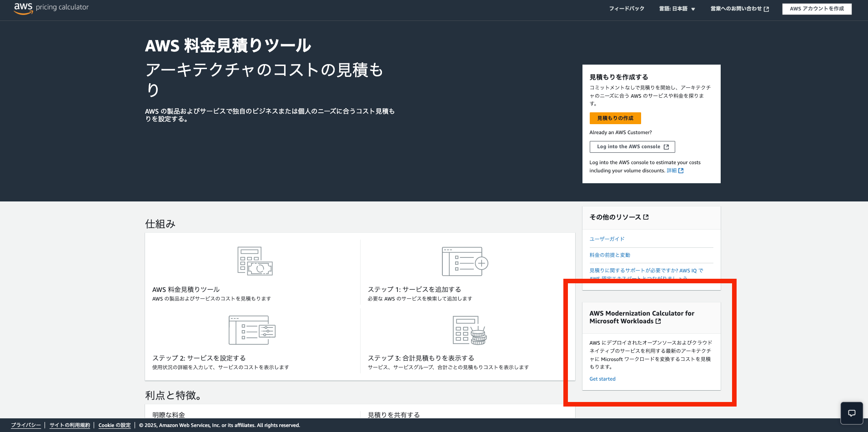The height and width of the screenshot is (432, 868).
Task: Click Log into the AWS console button
Action: [x=632, y=147]
